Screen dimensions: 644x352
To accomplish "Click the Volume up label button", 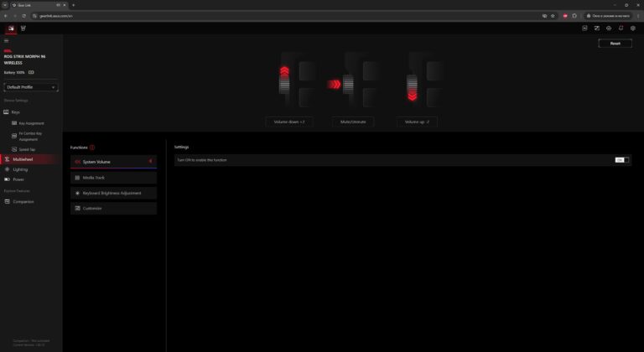I will [x=417, y=122].
